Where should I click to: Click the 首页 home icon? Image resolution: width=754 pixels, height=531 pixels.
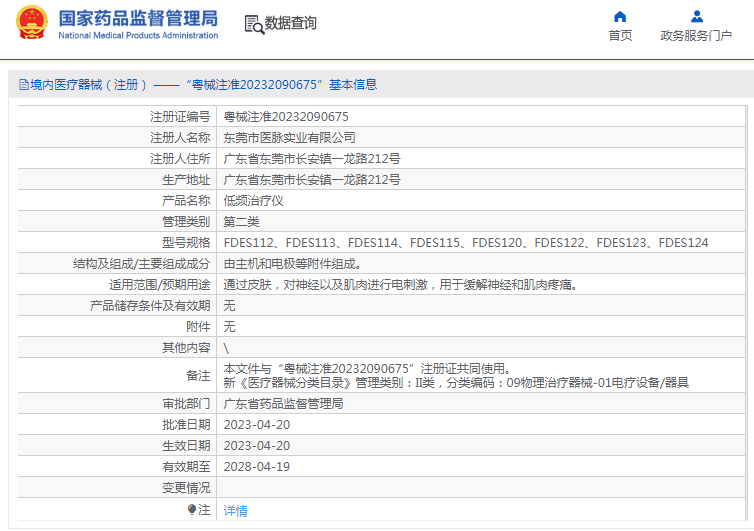(x=620, y=17)
